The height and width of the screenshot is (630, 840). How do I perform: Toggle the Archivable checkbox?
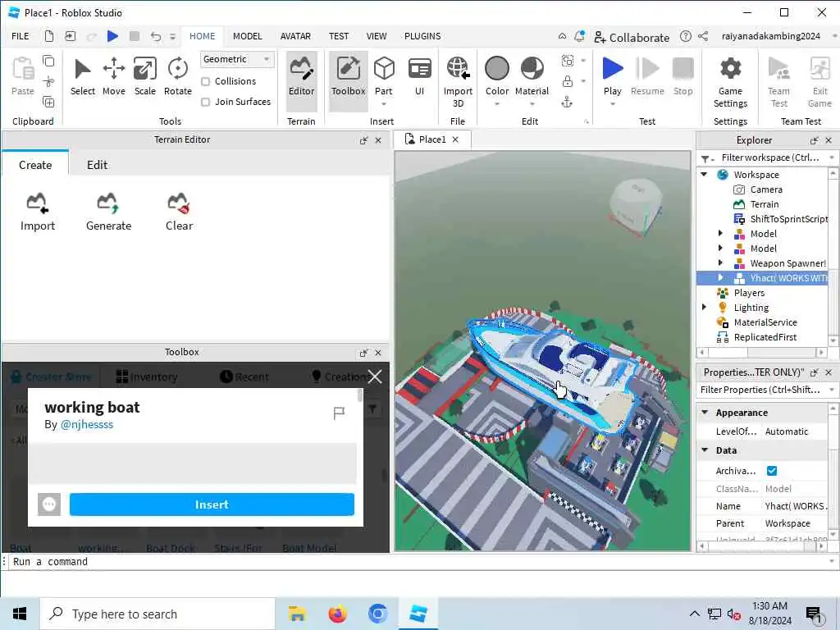point(771,470)
